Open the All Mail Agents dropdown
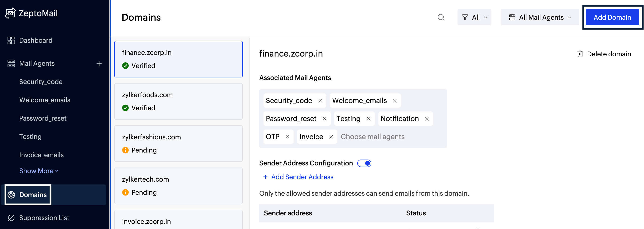 tap(539, 18)
